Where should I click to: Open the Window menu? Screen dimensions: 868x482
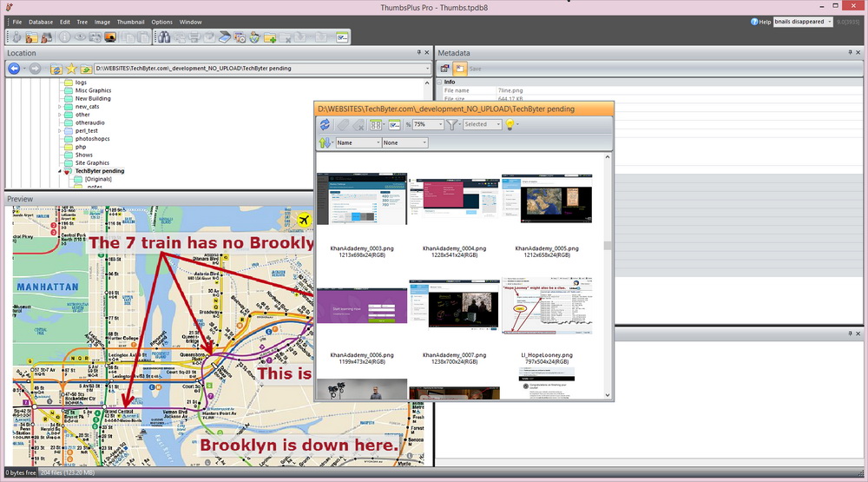point(190,23)
